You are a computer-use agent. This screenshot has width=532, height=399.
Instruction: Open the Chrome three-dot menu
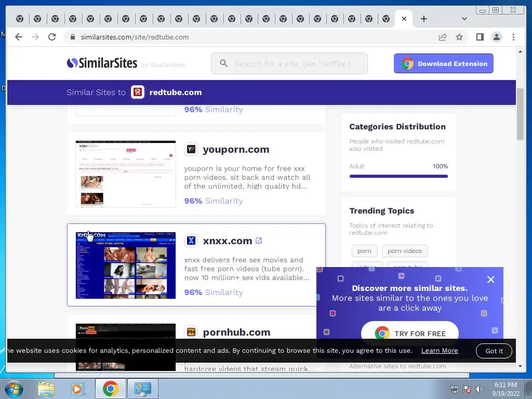[513, 37]
